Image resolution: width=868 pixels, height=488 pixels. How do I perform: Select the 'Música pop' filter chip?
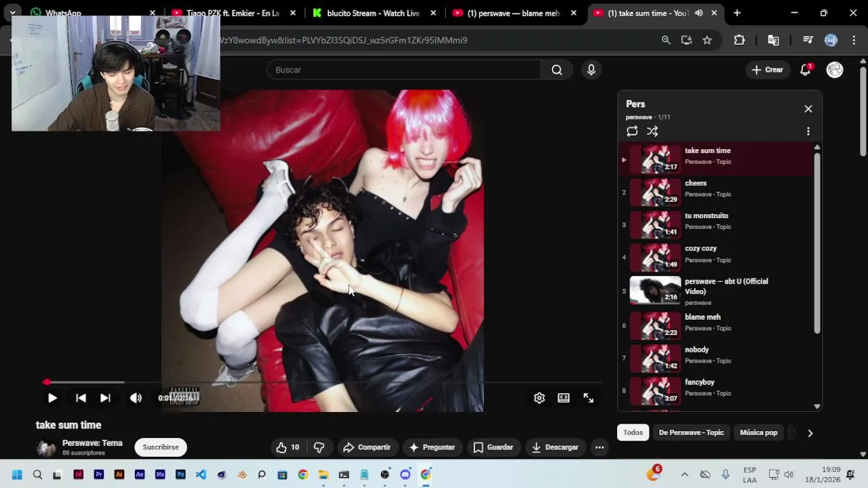(x=758, y=432)
